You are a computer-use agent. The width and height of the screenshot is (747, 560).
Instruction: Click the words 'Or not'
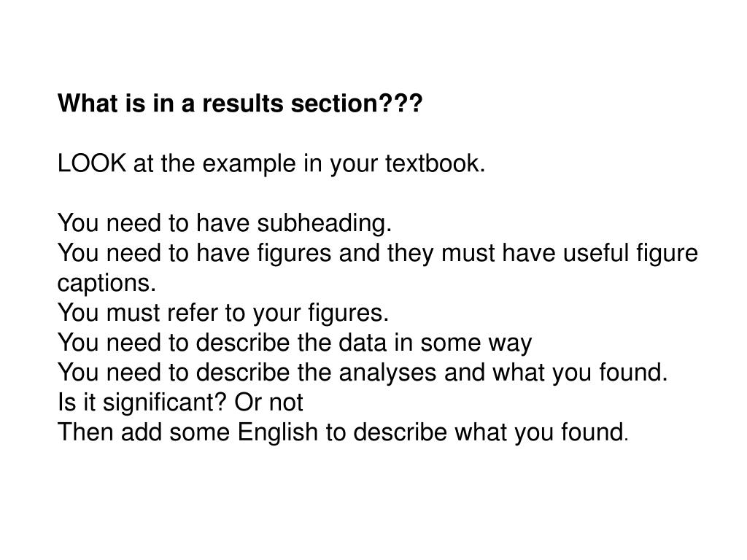pyautogui.click(x=268, y=402)
